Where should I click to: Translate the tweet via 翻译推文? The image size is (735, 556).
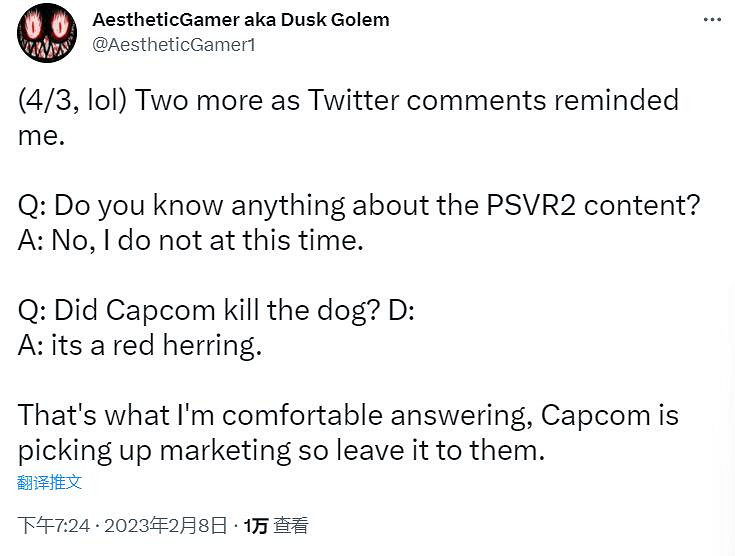pyautogui.click(x=50, y=482)
